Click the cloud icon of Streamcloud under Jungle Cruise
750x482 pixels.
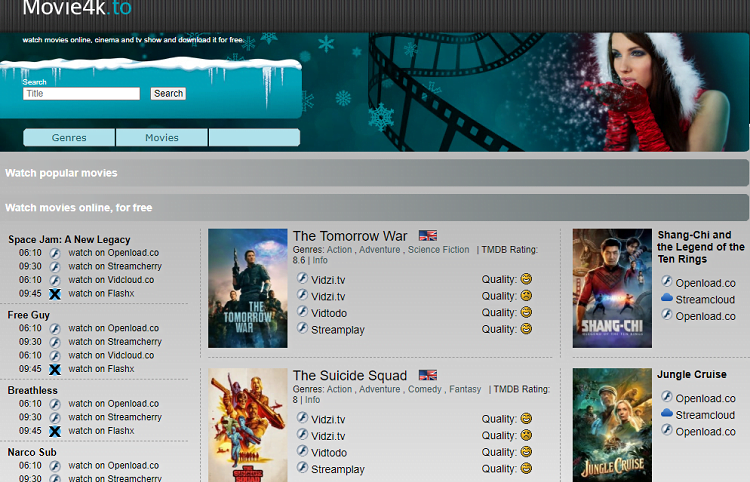pos(667,414)
